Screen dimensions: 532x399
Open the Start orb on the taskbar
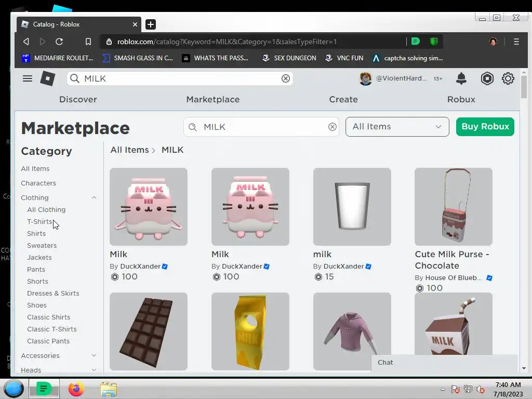[14, 389]
